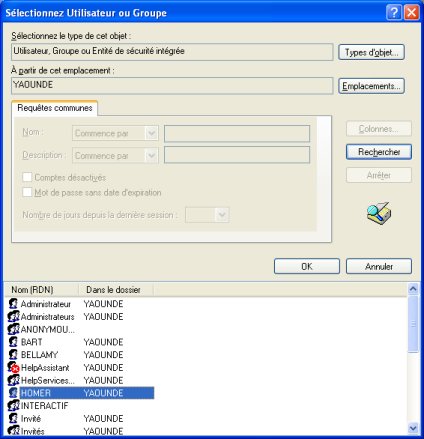This screenshot has height=439, width=424.
Task: Click the INTERACTIF group icon
Action: pos(14,406)
